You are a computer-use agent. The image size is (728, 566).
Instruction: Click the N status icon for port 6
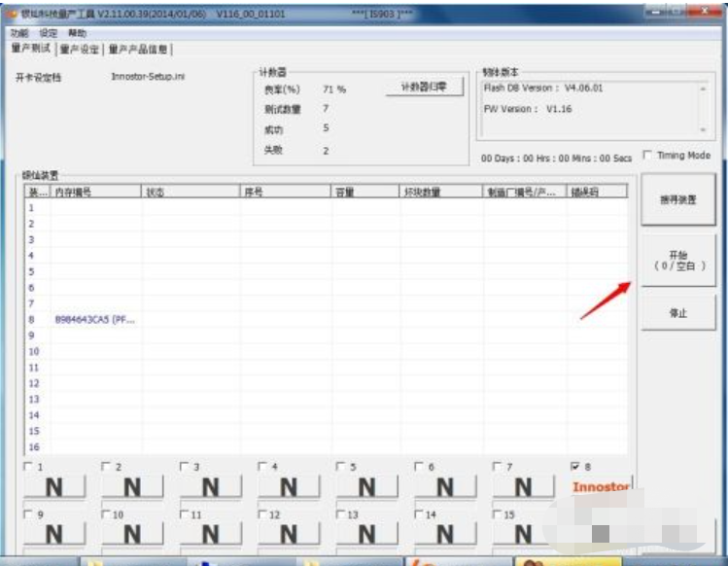tap(445, 487)
